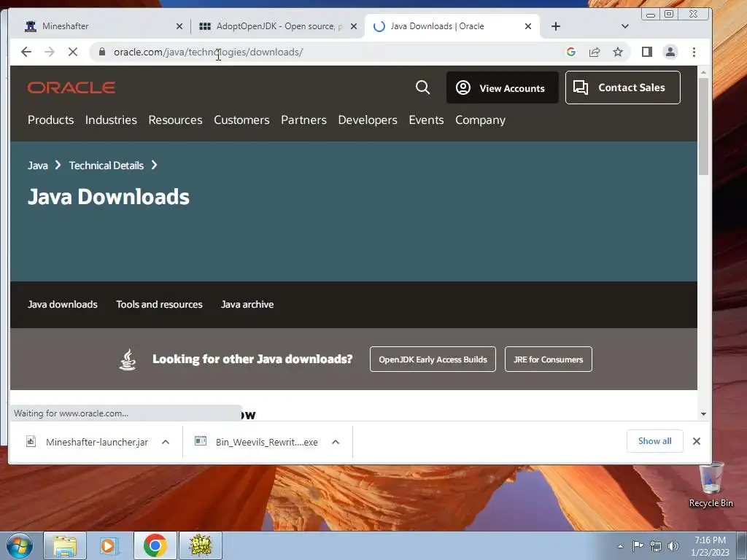
Task: Click Show all downloads
Action: (x=654, y=441)
